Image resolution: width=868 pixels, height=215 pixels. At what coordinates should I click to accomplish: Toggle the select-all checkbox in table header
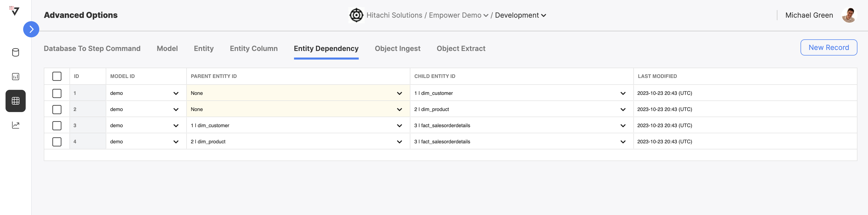coord(57,76)
